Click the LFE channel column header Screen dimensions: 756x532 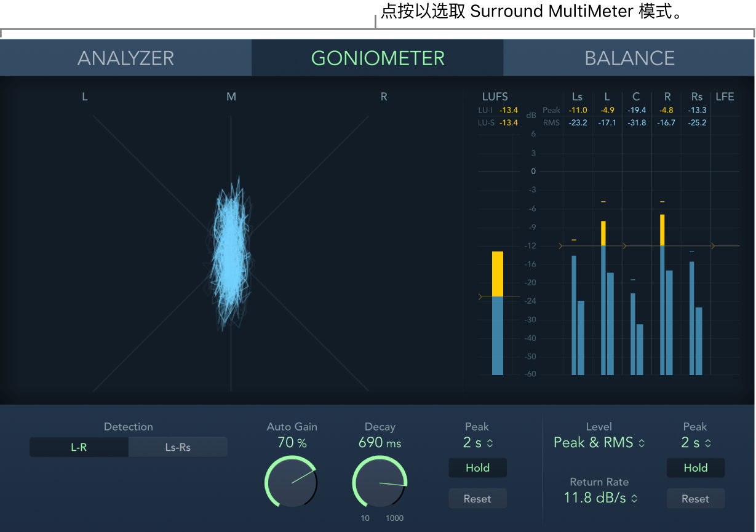(x=725, y=97)
